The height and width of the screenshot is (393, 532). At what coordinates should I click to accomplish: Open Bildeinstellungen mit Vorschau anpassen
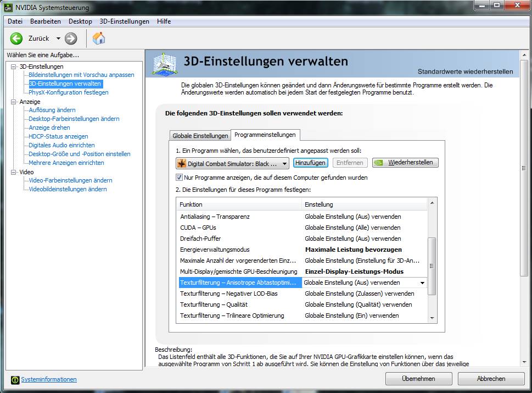pyautogui.click(x=81, y=75)
